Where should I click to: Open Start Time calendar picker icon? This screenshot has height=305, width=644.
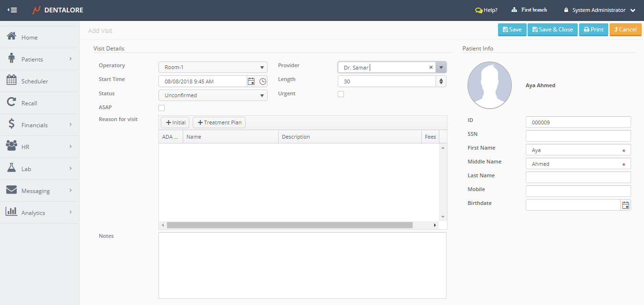[x=251, y=81]
